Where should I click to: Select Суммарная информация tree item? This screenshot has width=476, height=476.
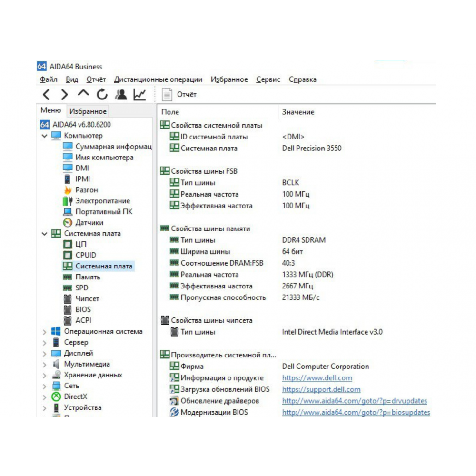point(108,147)
